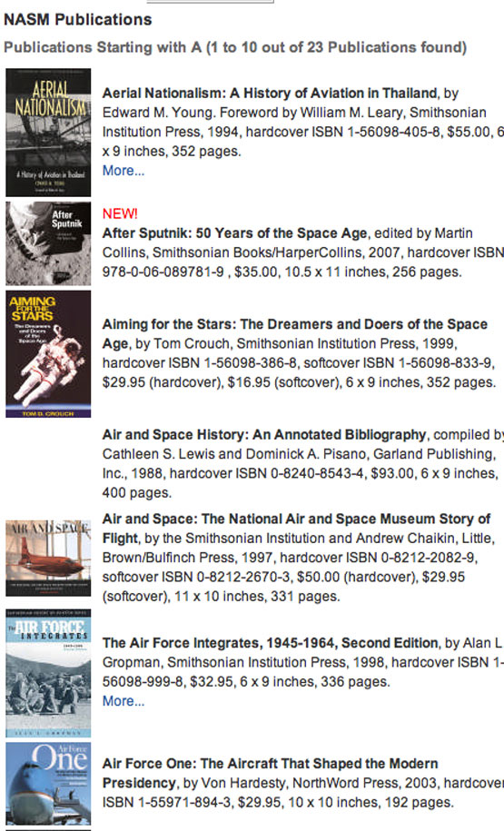This screenshot has height=831, width=504.
Task: Click the Publications Starting with A subheading
Action: tap(235, 47)
